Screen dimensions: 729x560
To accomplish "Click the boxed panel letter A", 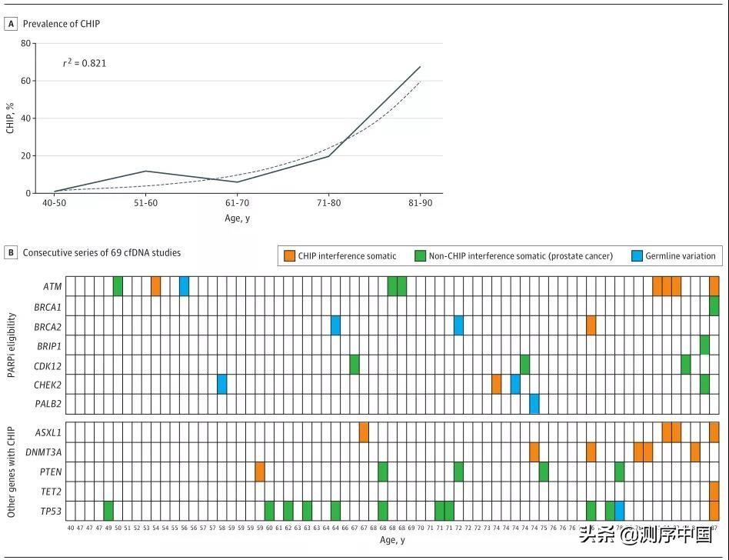I will click(x=11, y=24).
